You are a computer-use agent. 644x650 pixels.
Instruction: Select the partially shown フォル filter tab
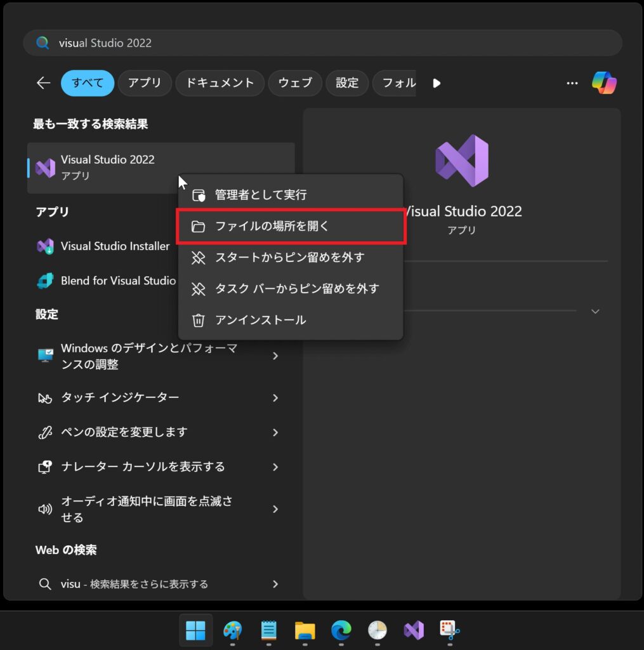point(395,83)
